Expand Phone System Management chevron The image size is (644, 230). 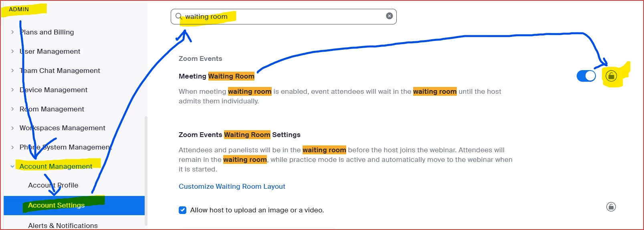[12, 147]
